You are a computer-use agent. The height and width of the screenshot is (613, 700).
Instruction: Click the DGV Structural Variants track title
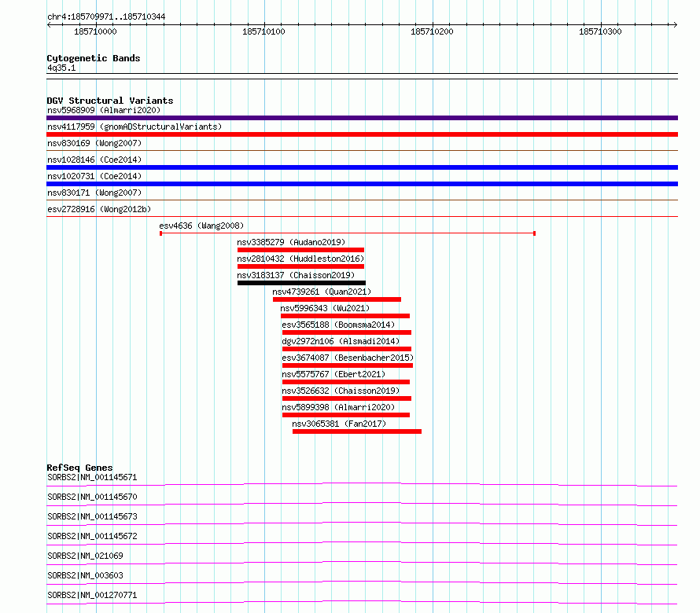110,101
